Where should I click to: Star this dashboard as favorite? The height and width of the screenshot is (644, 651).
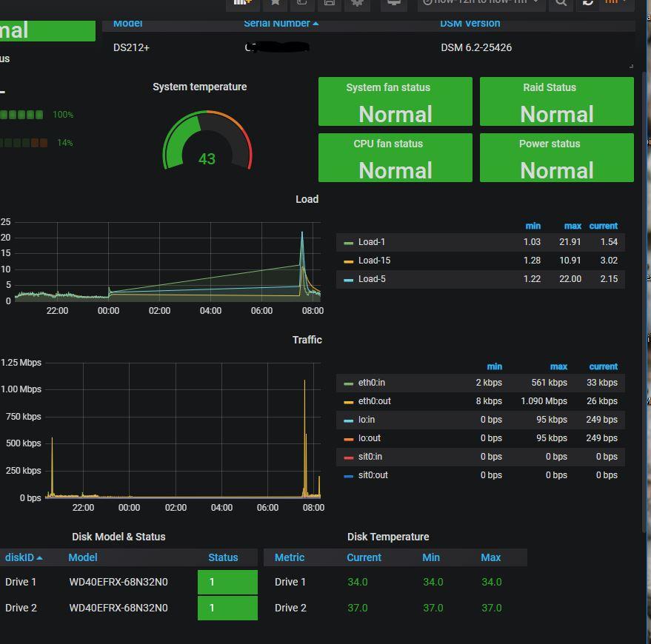[x=276, y=3]
